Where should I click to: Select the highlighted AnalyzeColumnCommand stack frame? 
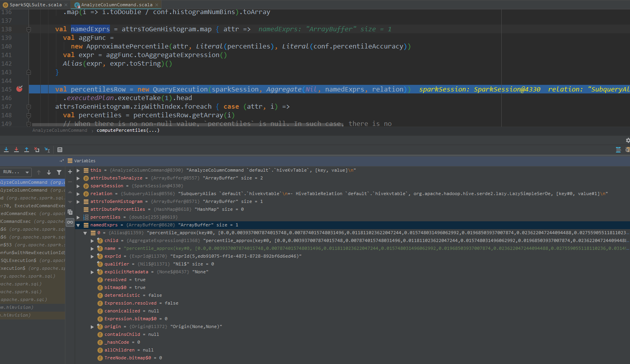point(32,182)
